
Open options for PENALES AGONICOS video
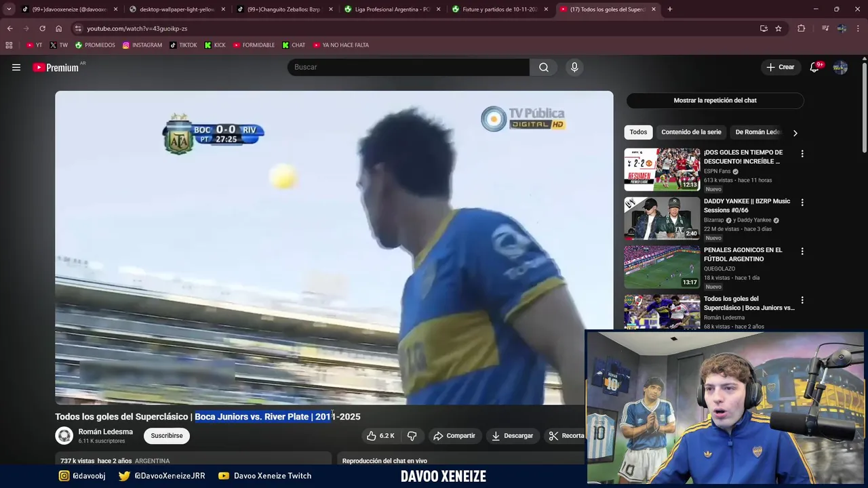[x=802, y=251]
